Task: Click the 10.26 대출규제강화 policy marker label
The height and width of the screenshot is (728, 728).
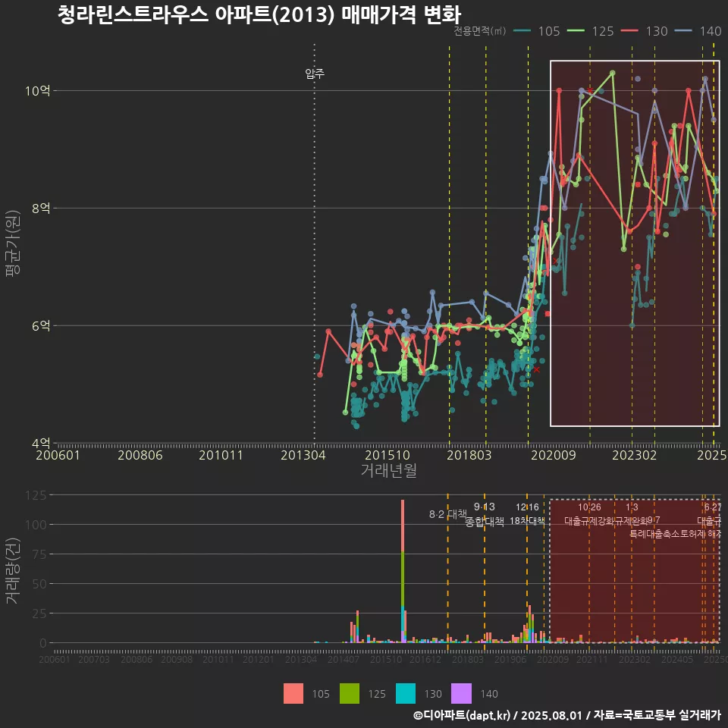Action: 590,514
